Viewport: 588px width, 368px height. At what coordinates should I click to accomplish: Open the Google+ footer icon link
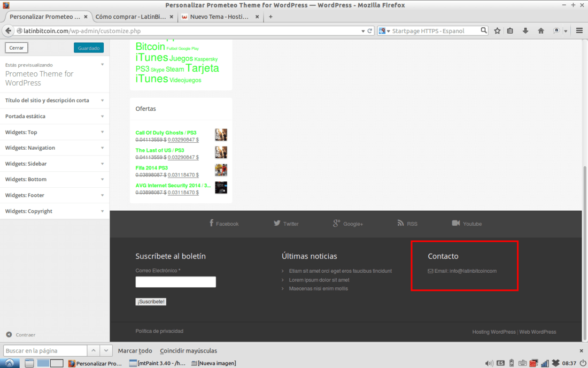347,224
